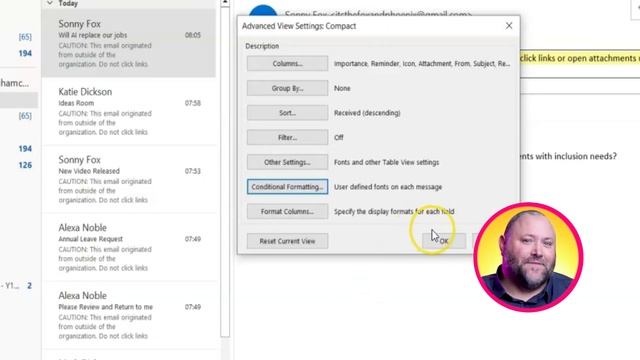Click 'User defined fonts on each message' text
Viewport: 640px width, 360px height.
388,187
